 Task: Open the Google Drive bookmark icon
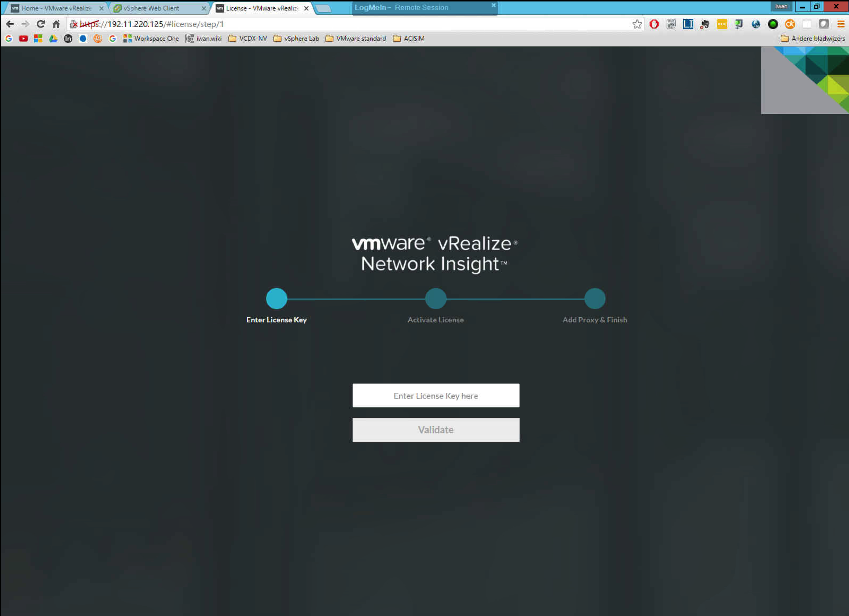[x=53, y=39]
